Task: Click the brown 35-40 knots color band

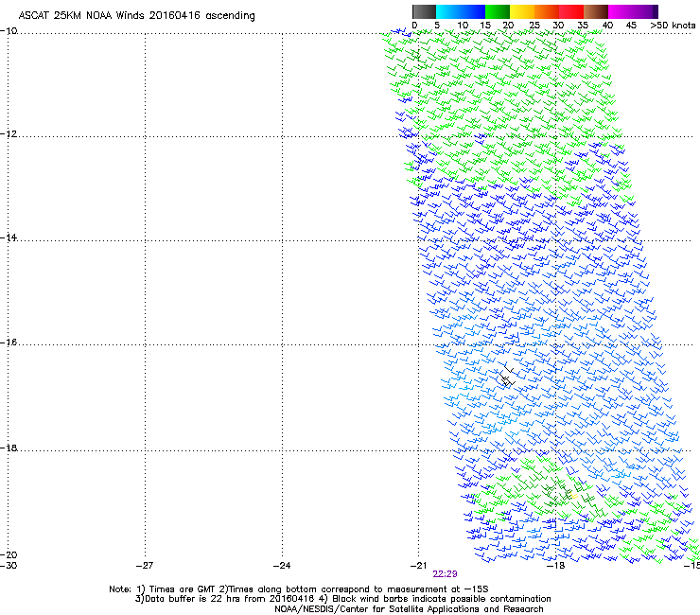Action: click(x=596, y=11)
